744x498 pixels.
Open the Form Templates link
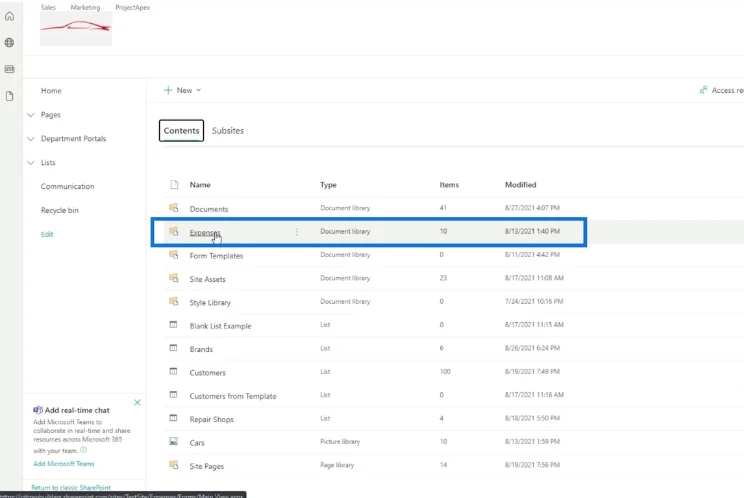[216, 256]
